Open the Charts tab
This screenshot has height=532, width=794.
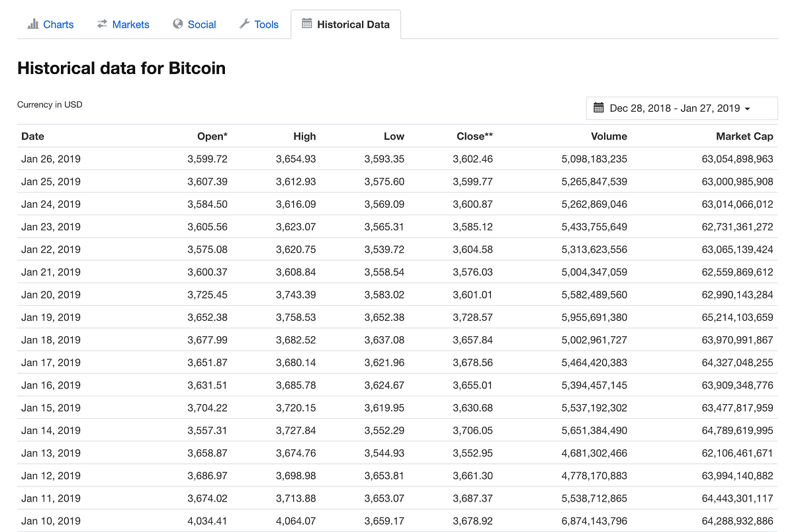coord(50,24)
